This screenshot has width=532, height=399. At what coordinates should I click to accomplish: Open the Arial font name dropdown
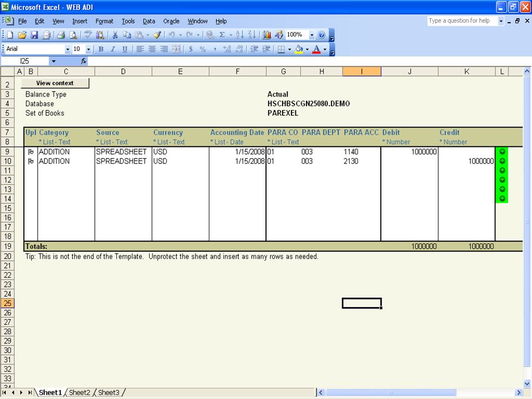68,49
